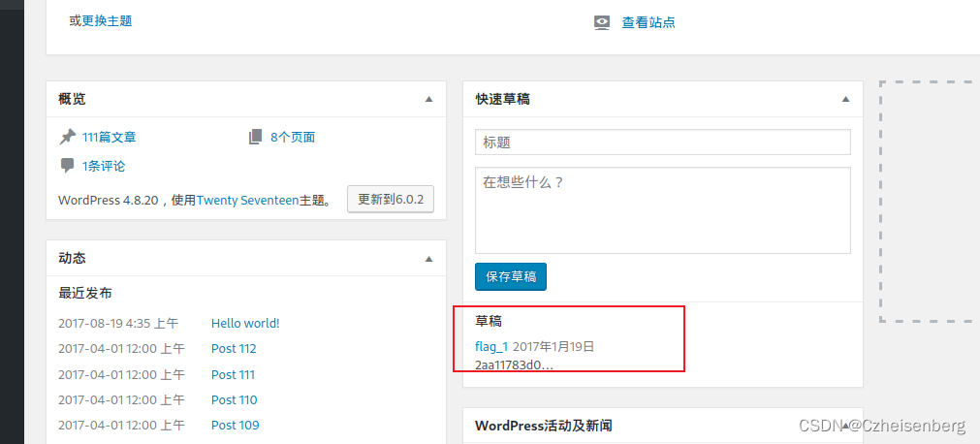Click the comment bubble icon beside 1条评论

[x=68, y=166]
